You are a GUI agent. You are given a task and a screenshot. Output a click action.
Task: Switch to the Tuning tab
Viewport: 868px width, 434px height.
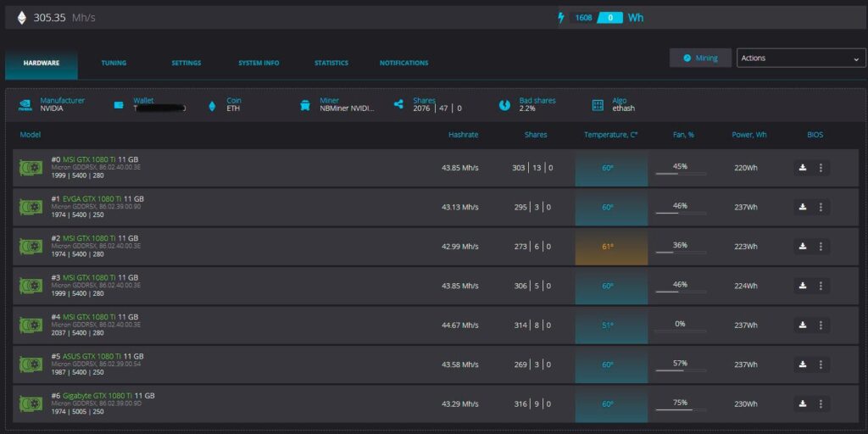click(114, 63)
